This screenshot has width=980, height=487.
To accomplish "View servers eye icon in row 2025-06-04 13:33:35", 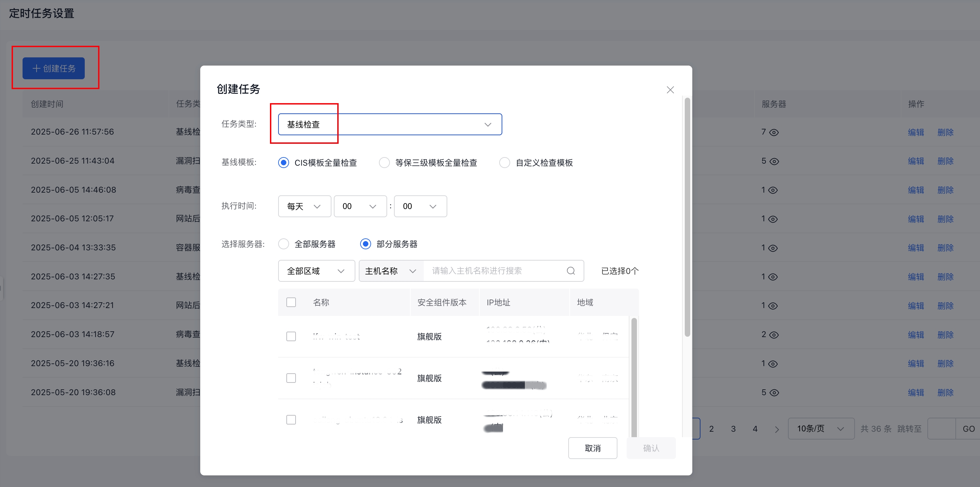I will click(x=773, y=248).
